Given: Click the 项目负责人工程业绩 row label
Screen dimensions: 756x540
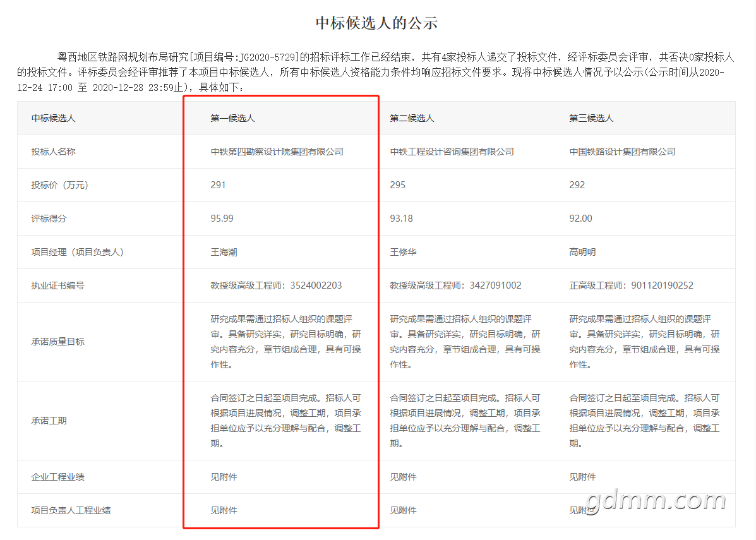Looking at the screenshot, I should coord(71,510).
